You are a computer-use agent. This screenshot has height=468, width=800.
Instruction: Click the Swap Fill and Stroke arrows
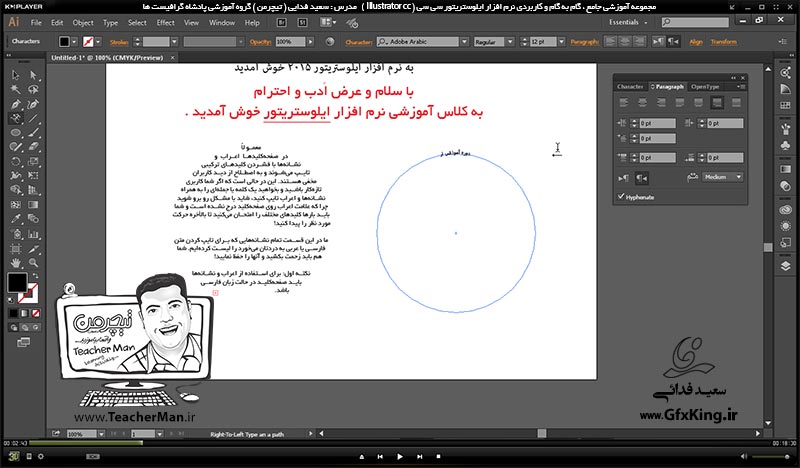(35, 276)
